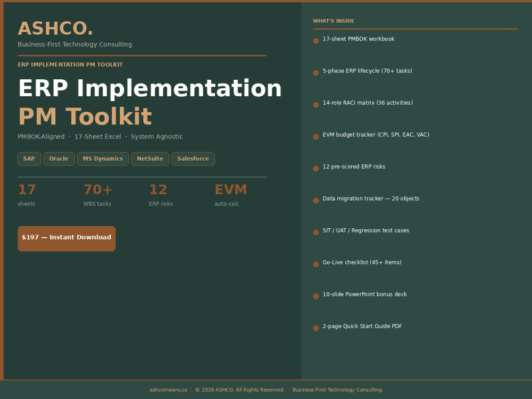Click the 'PM Toolkit' title line
Viewport: 532px width, 399px height.
tap(85, 117)
